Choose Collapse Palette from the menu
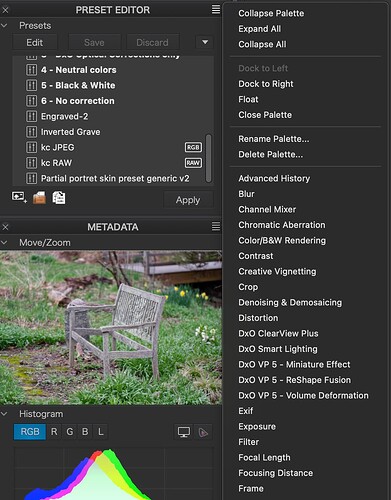The width and height of the screenshot is (391, 500). [x=271, y=13]
